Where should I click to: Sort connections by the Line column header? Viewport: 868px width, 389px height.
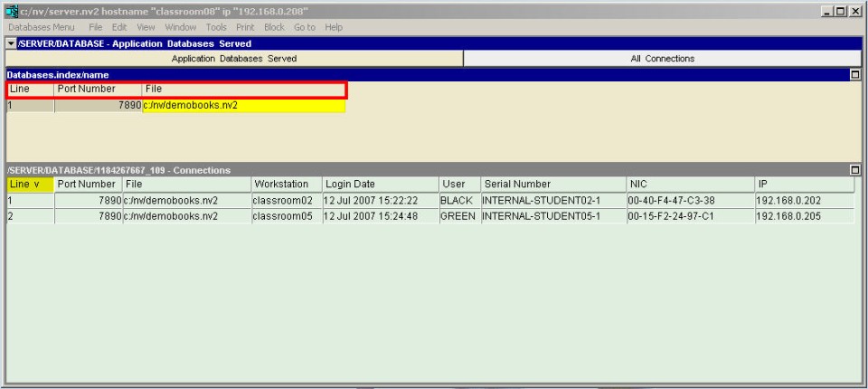(29, 185)
